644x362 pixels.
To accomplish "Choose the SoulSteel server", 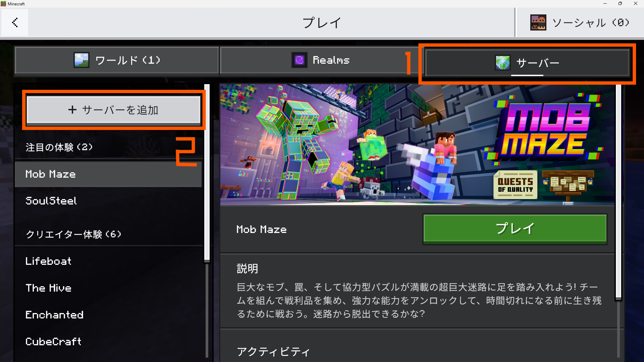I will (x=108, y=201).
